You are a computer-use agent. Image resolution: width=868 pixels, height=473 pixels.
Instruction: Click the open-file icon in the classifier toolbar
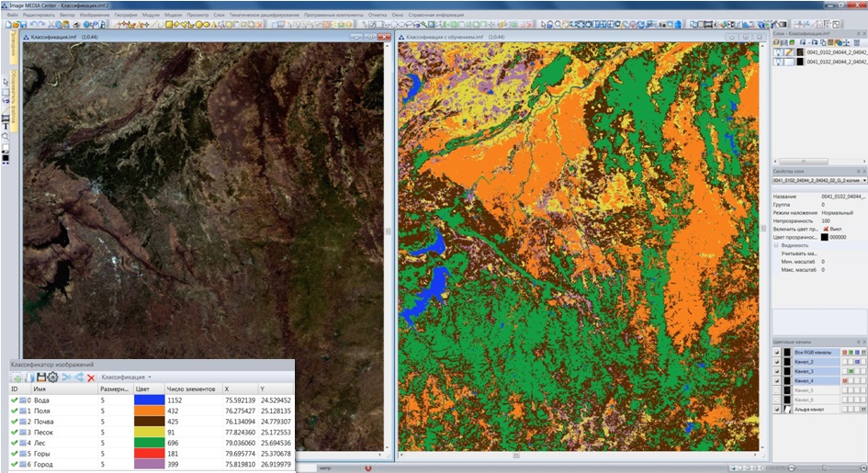pyautogui.click(x=30, y=377)
